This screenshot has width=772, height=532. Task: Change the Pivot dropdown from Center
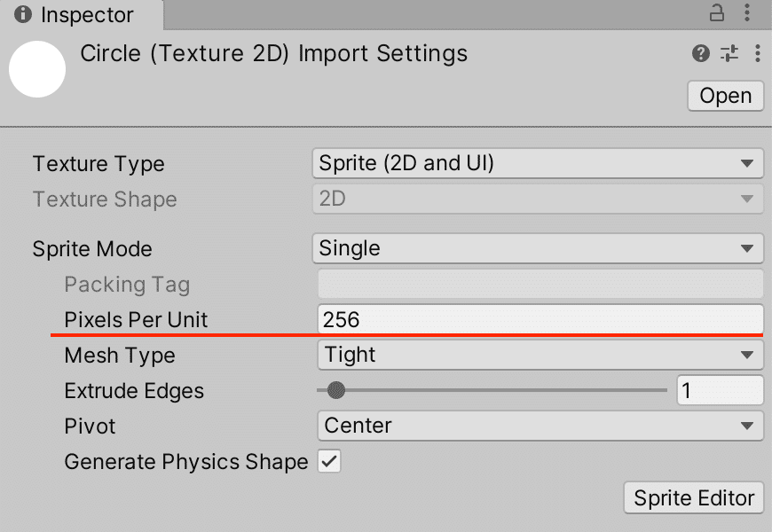538,426
